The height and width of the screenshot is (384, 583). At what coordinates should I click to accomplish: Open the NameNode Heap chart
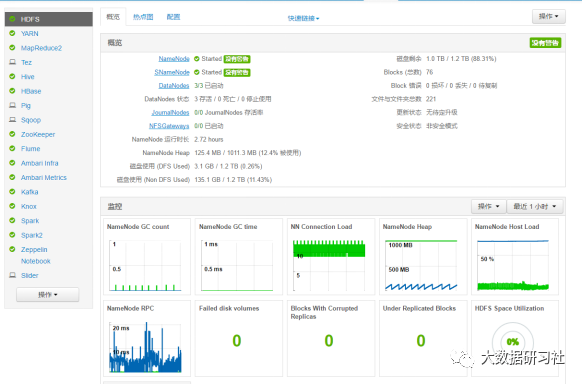tap(423, 257)
